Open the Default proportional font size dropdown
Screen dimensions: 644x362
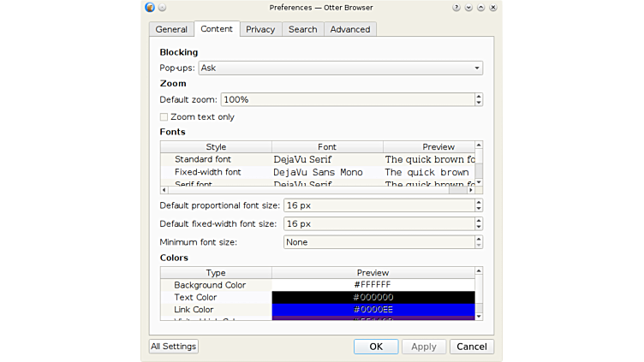383,205
